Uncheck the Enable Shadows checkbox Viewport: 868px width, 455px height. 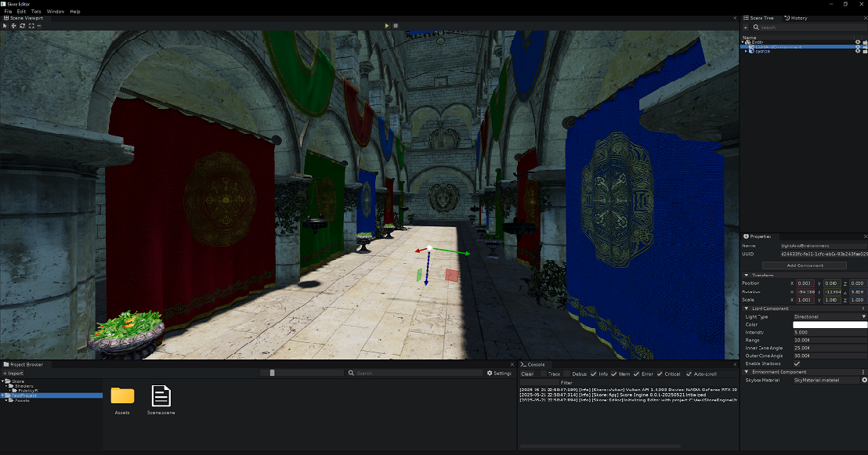click(796, 363)
